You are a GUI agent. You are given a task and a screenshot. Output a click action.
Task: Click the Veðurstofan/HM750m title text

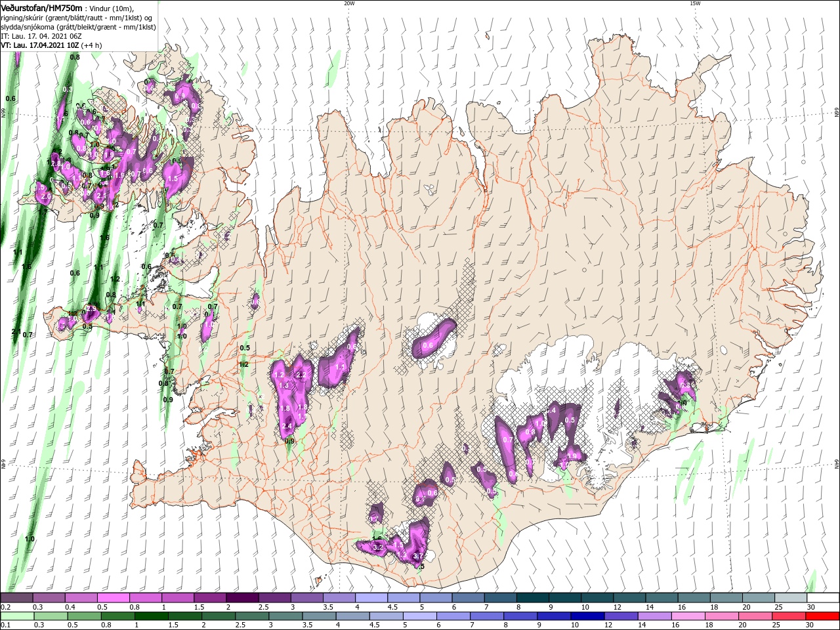click(41, 7)
